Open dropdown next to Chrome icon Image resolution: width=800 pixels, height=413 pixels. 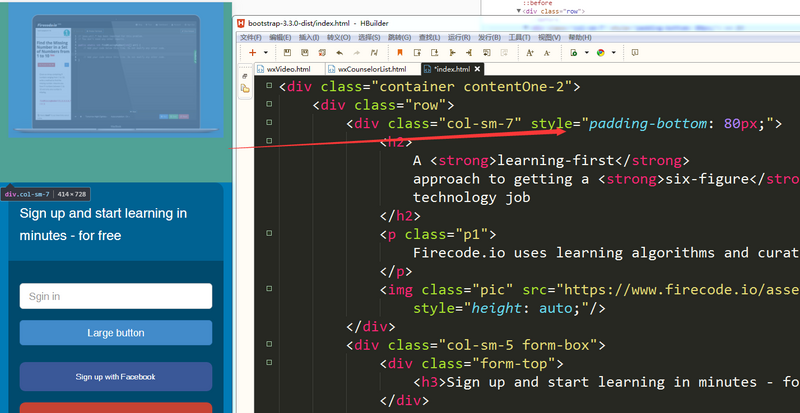[x=614, y=53]
